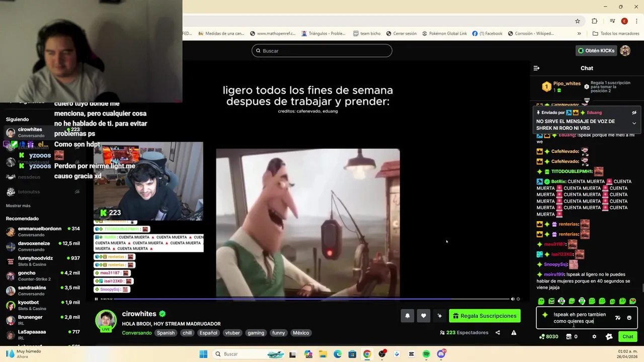Open Brunenger recommended channel

tap(43, 320)
